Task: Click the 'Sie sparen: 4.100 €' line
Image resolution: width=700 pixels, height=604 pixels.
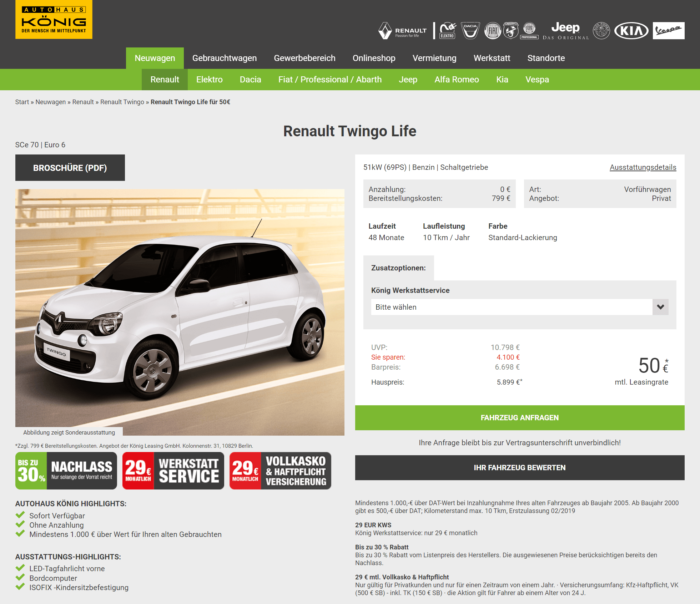Action: coord(445,357)
